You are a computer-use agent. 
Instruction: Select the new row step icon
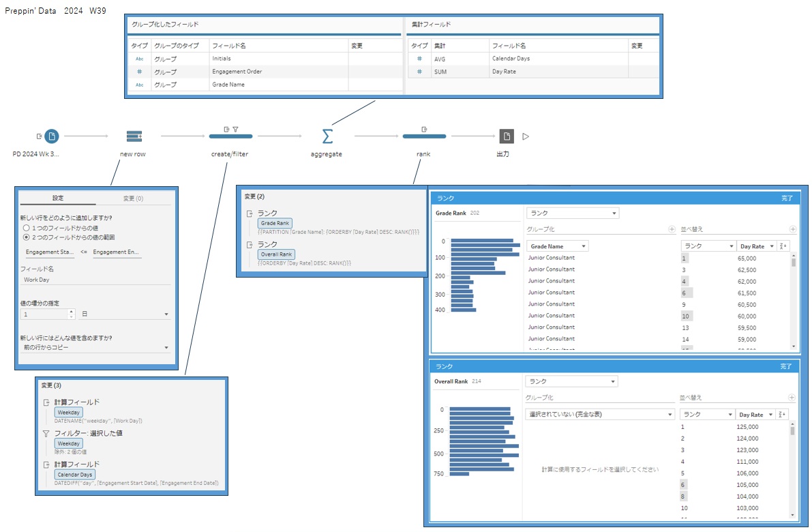134,136
